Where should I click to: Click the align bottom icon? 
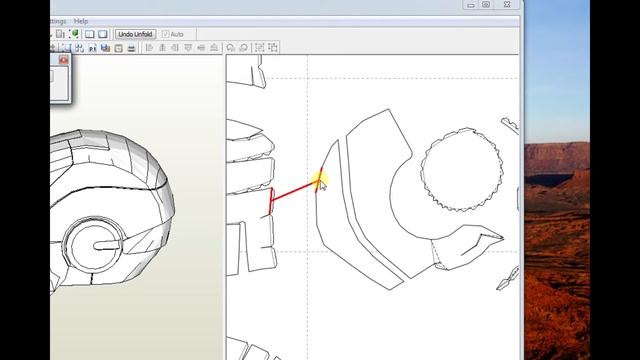click(x=214, y=48)
